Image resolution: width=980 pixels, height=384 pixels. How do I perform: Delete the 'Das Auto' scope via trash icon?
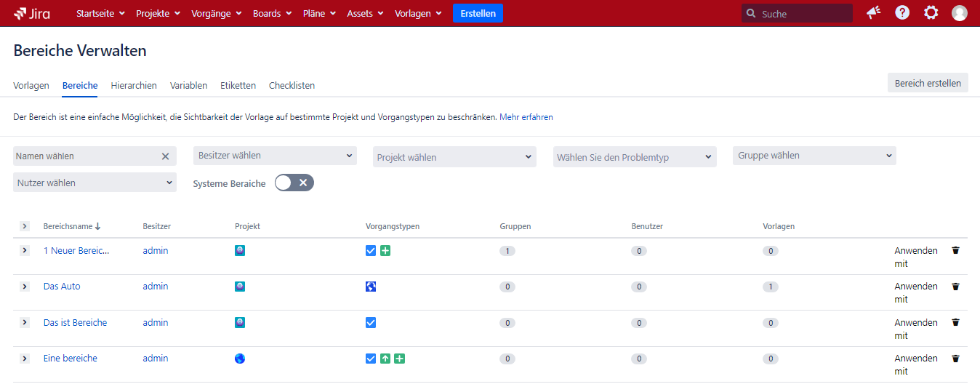pos(955,287)
